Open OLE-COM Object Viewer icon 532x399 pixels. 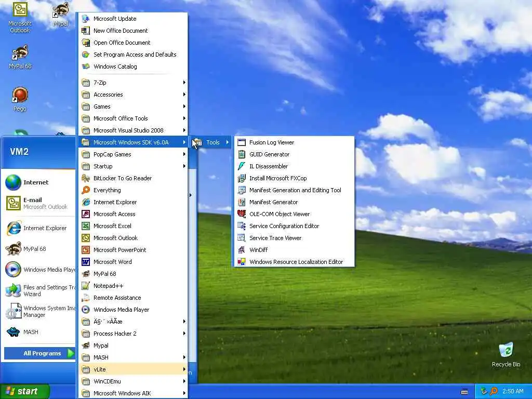242,214
